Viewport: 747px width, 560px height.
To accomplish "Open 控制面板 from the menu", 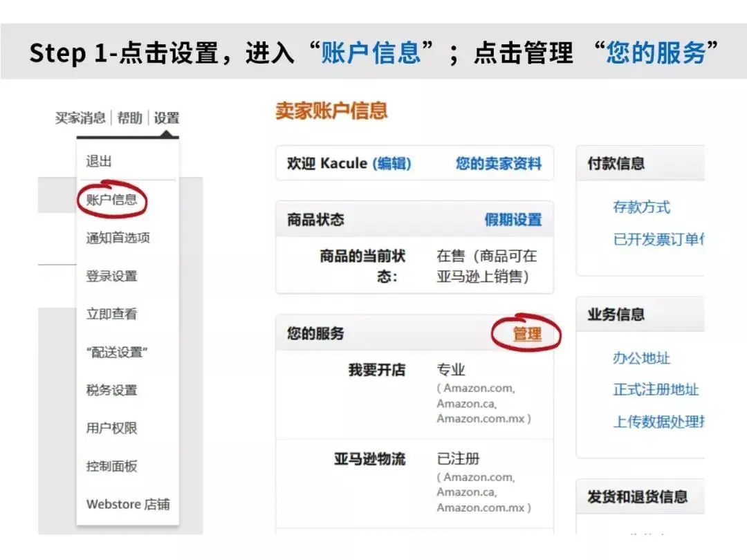I will coord(111,466).
